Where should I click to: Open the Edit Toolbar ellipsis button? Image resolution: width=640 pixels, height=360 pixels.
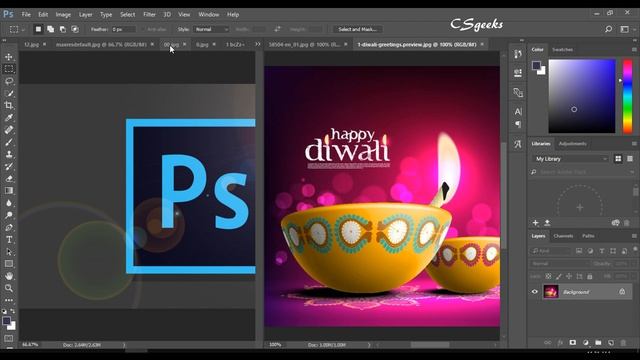pyautogui.click(x=9, y=300)
